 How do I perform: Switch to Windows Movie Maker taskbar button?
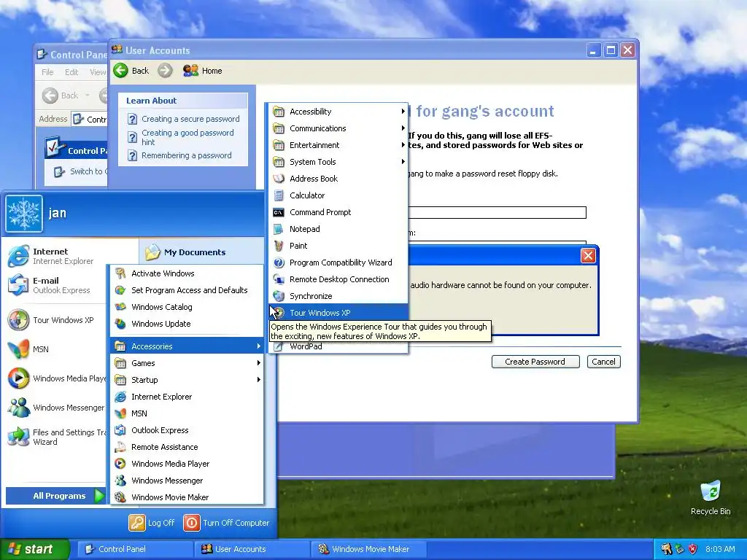tap(368, 549)
